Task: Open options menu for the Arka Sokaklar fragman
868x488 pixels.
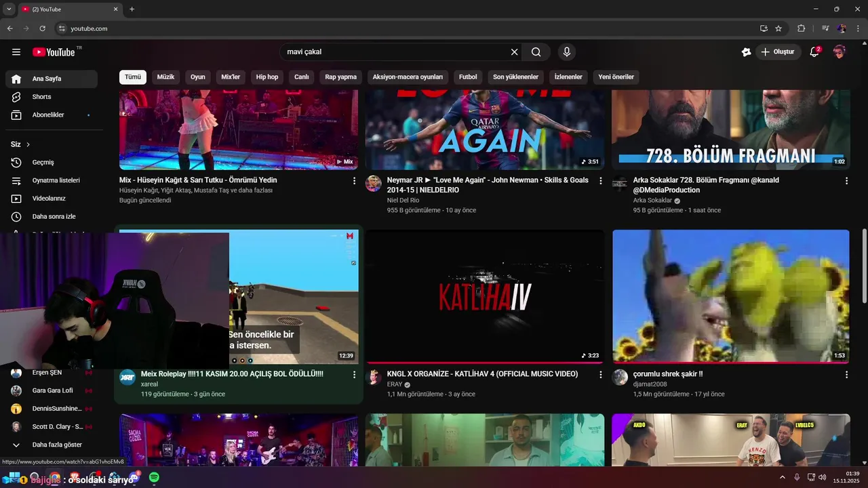Action: click(x=846, y=181)
